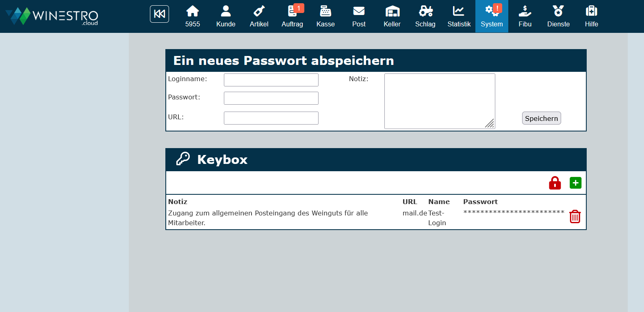The image size is (644, 312).
Task: Open the Post mail envelope menu
Action: (x=359, y=16)
